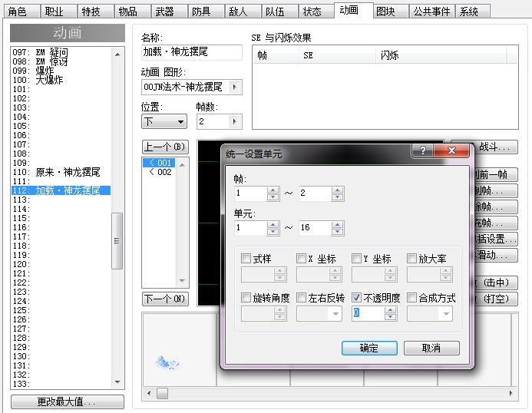Screen dimensions: 532x413
Task: Switch to the 系统 tab
Action: click(x=473, y=12)
